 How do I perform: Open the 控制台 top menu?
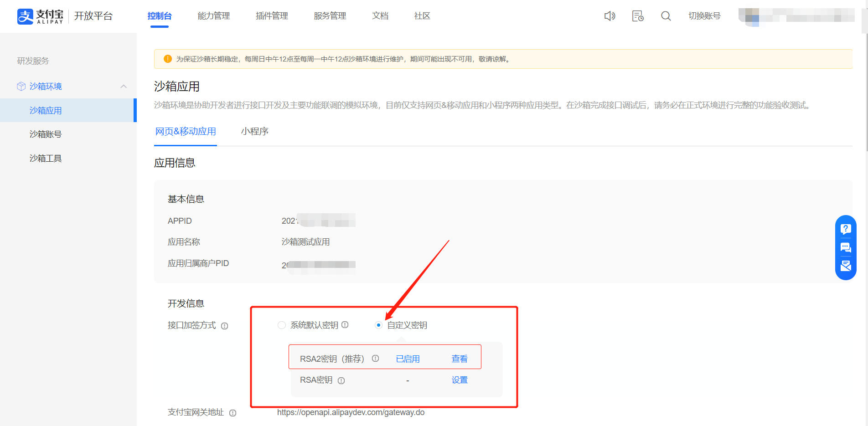(160, 16)
